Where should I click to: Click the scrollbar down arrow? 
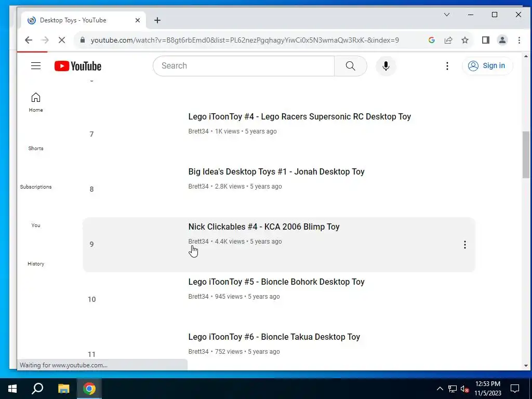coord(526,366)
